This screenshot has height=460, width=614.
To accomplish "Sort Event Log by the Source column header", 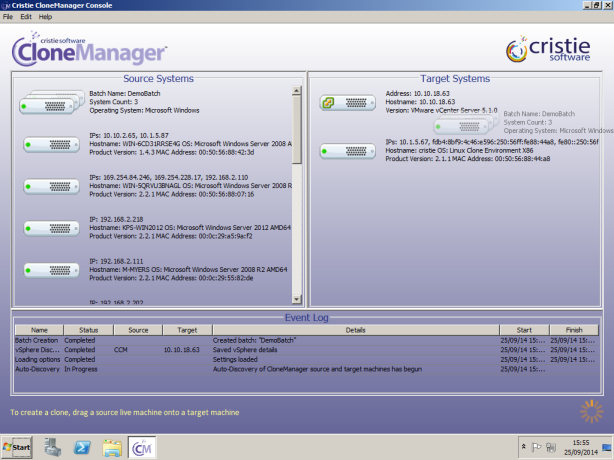I will [138, 330].
